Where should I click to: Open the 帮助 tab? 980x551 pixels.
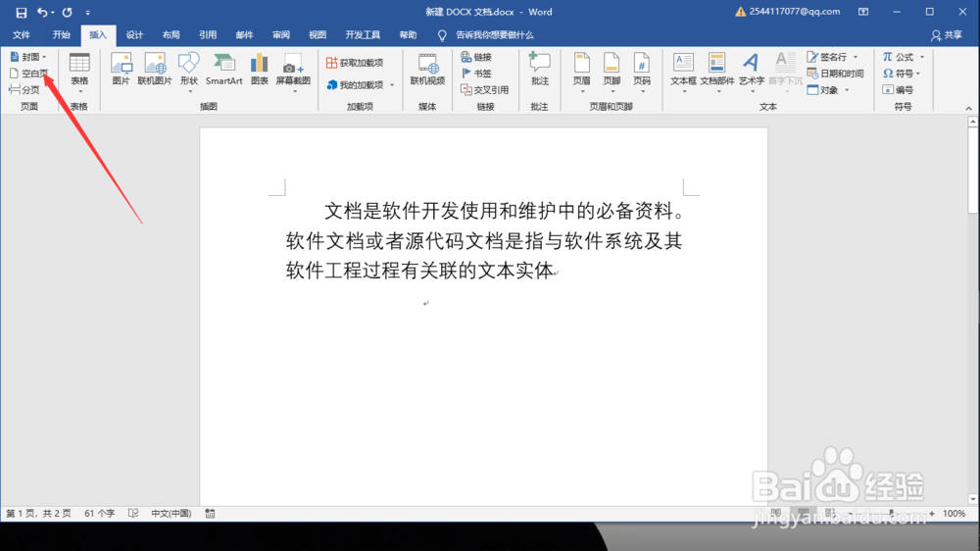point(408,35)
